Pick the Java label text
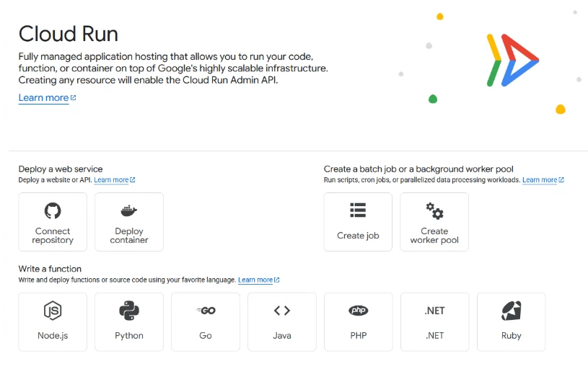 282,335
